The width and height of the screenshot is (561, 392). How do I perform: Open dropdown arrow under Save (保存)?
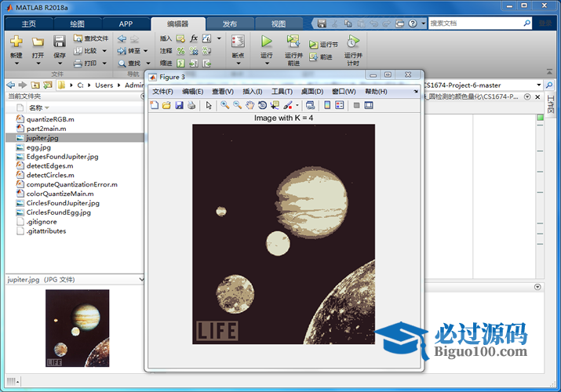(60, 64)
